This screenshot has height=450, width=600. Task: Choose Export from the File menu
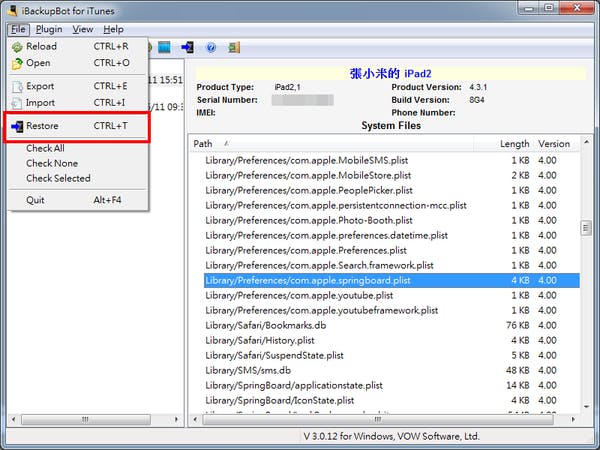coord(78,86)
